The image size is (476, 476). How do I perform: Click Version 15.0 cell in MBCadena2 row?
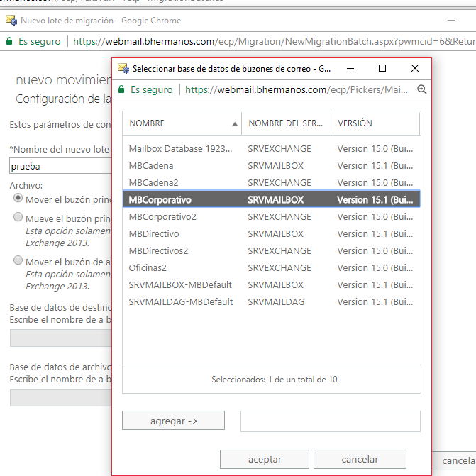point(375,183)
